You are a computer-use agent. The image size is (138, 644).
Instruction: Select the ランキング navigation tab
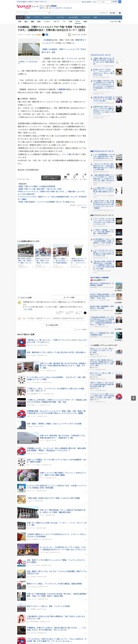pos(86,17)
